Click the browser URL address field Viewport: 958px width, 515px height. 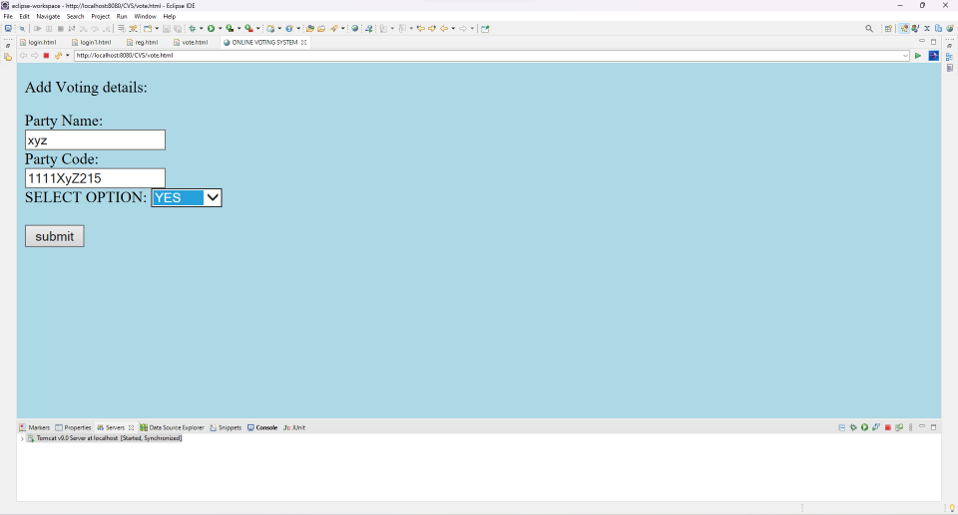(x=492, y=56)
